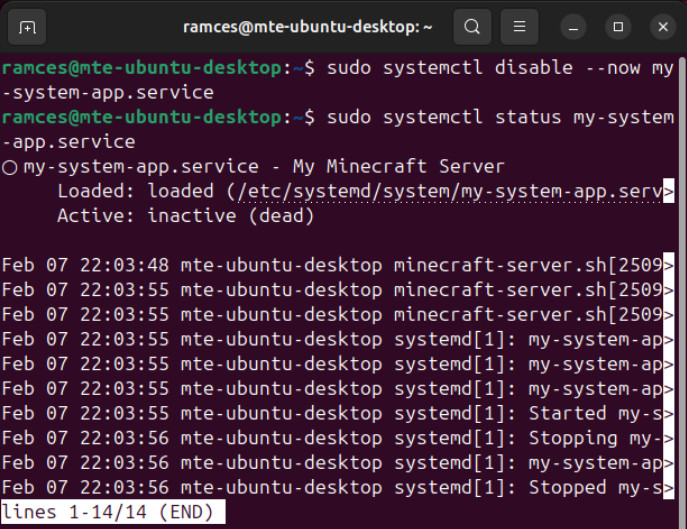Open terminal search
This screenshot has height=529, width=687.
(x=472, y=27)
